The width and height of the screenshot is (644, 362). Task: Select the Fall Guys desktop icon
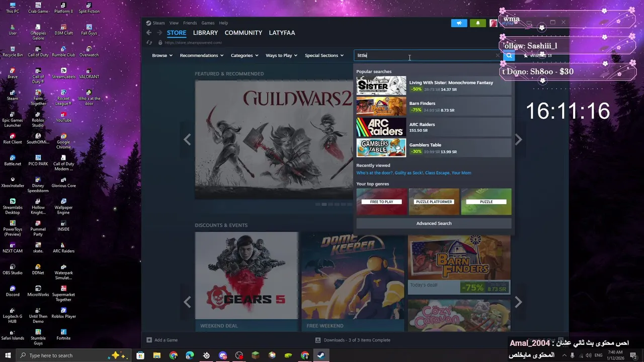(x=89, y=30)
